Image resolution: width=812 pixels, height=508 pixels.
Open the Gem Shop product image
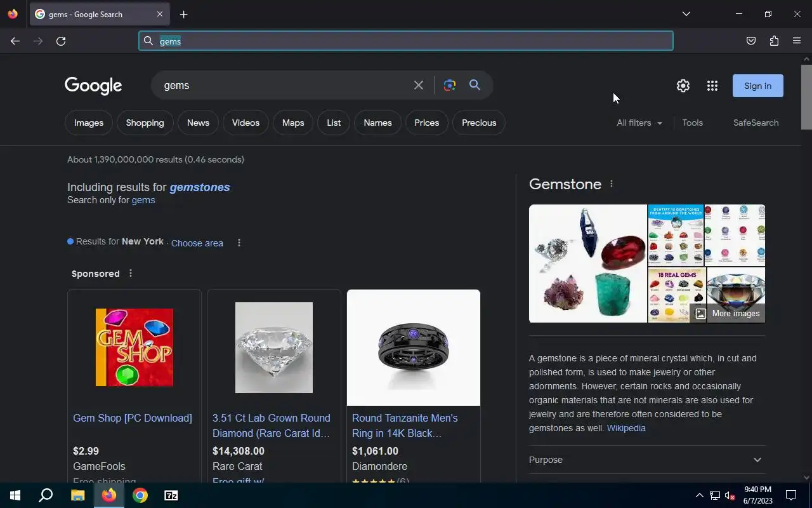pyautogui.click(x=134, y=347)
